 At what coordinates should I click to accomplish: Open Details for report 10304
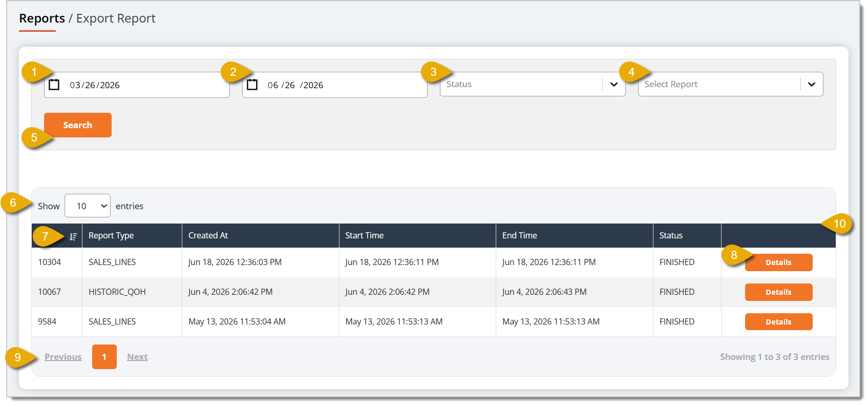(x=778, y=262)
